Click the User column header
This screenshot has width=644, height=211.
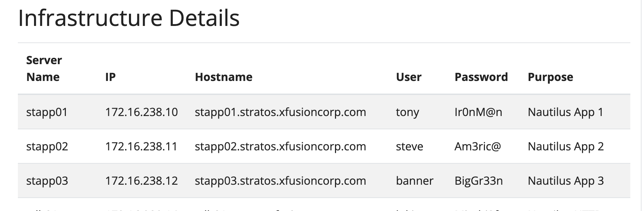(x=409, y=77)
